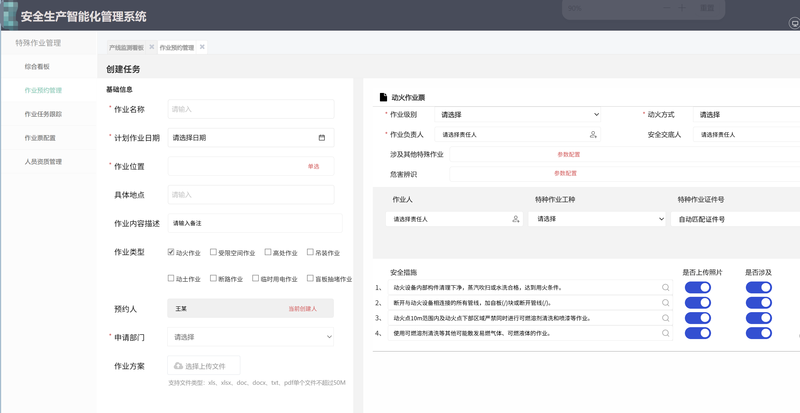Click the cloud upload icon for 作业方案
Image resolution: width=800 pixels, height=413 pixels.
coord(179,366)
